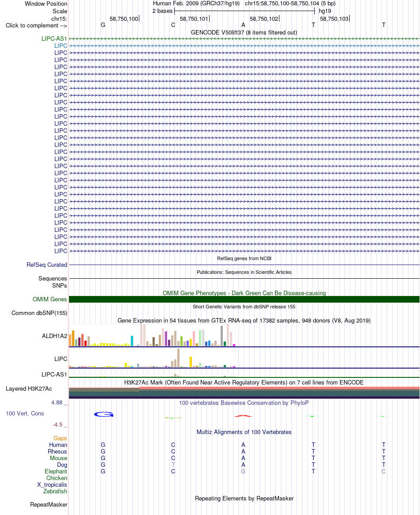Click the LIPC-AS1 GTEx expression chart
Image resolution: width=420 pixels, height=515 pixels.
coord(152,375)
